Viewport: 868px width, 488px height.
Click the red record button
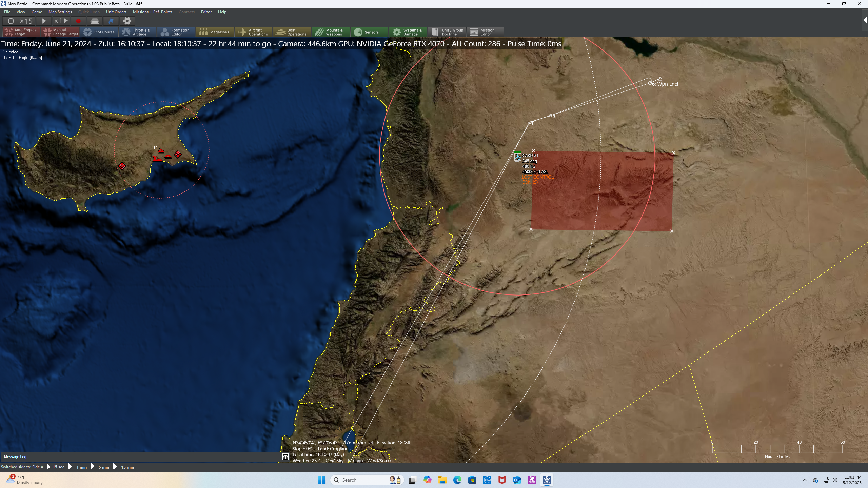click(x=78, y=21)
